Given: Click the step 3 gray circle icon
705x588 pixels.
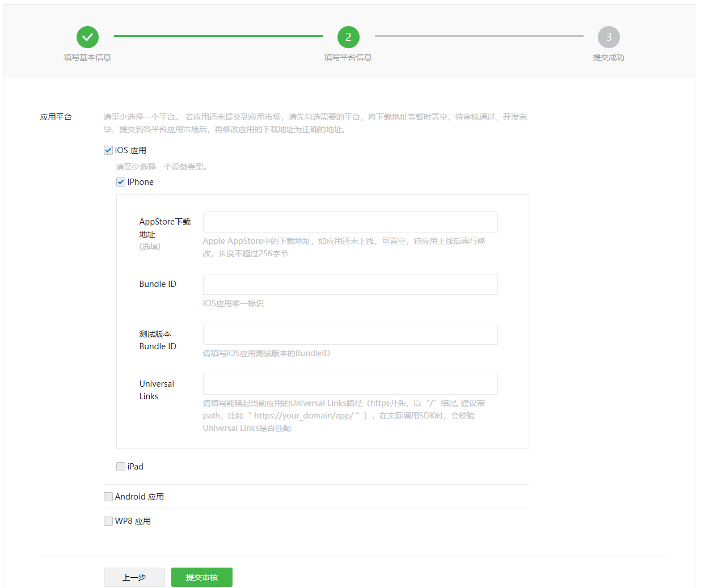Looking at the screenshot, I should coord(609,37).
